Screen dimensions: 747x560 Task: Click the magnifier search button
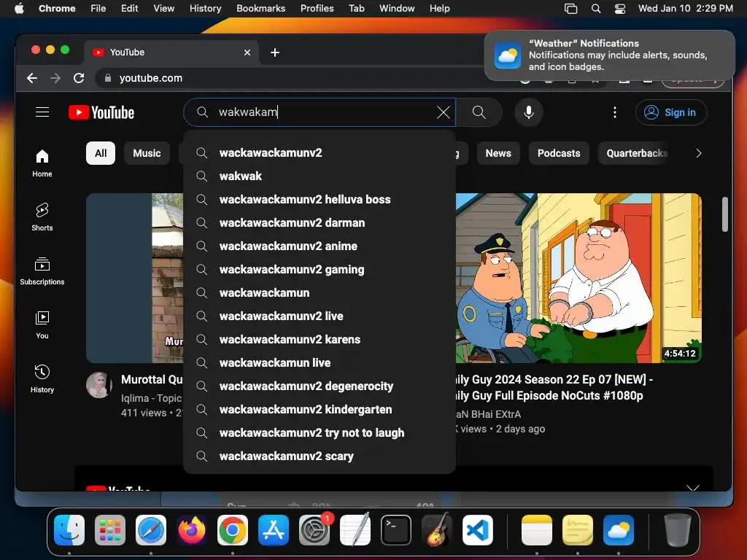pyautogui.click(x=479, y=112)
